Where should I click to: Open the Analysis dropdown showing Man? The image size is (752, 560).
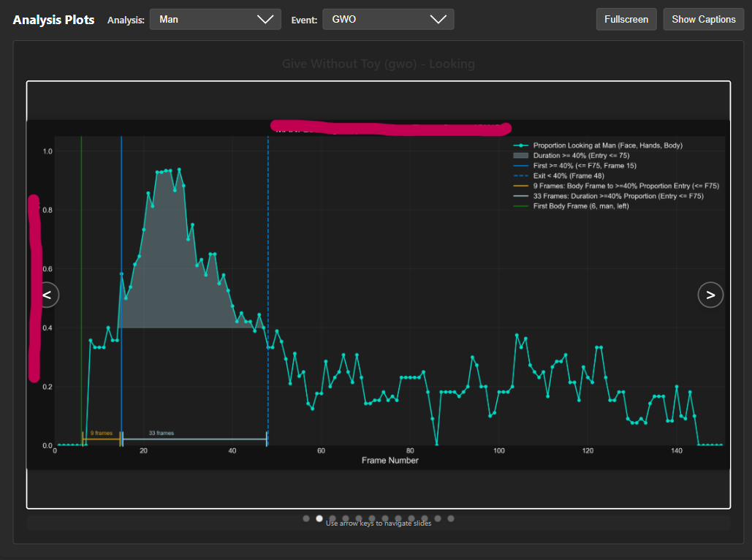coord(216,20)
